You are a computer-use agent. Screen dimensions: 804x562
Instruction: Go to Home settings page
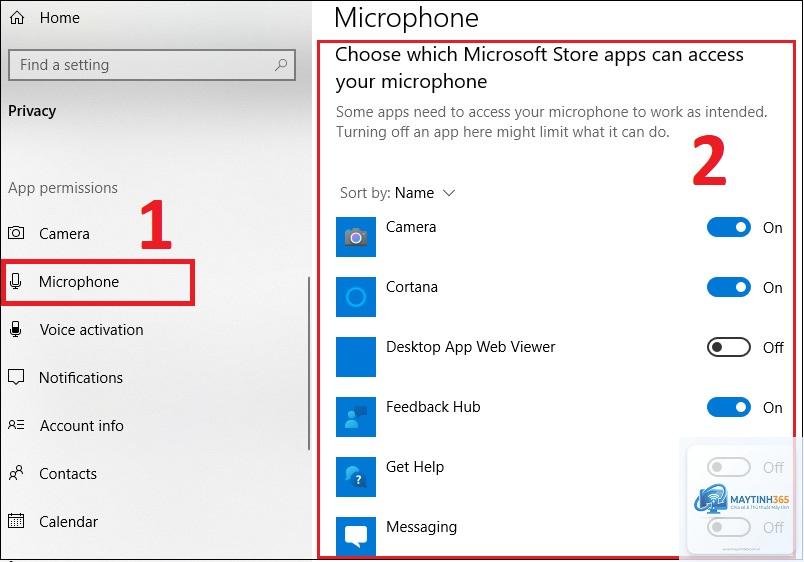[59, 18]
